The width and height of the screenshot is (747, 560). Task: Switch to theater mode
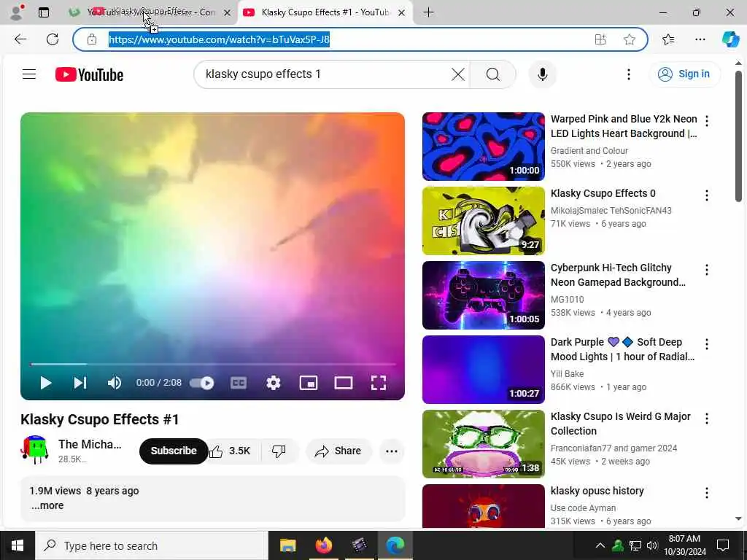(x=344, y=383)
